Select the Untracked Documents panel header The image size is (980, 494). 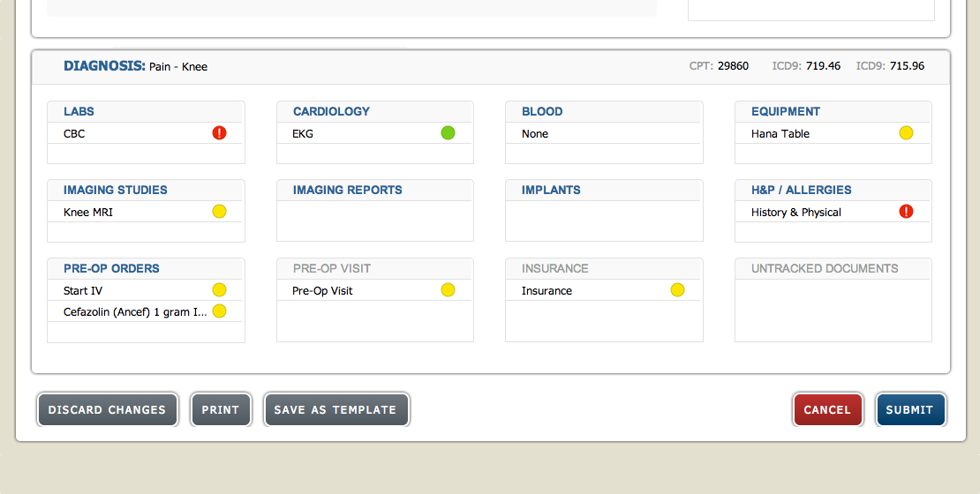[825, 269]
